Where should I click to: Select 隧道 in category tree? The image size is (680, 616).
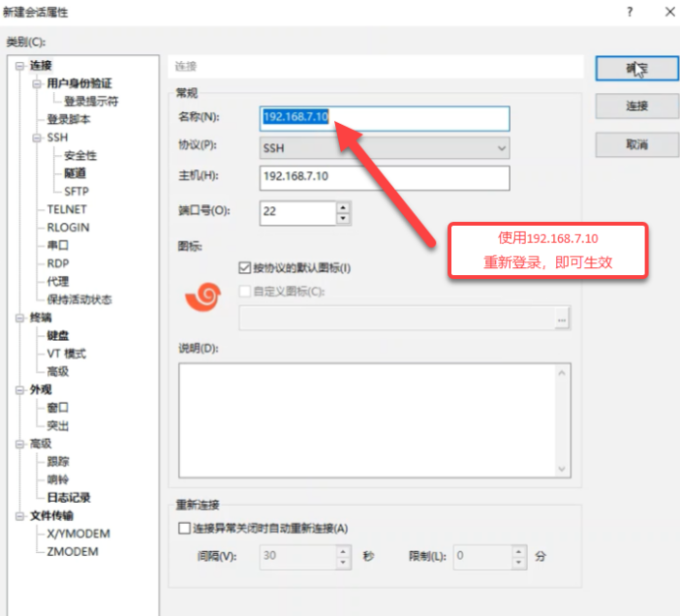pos(75,173)
